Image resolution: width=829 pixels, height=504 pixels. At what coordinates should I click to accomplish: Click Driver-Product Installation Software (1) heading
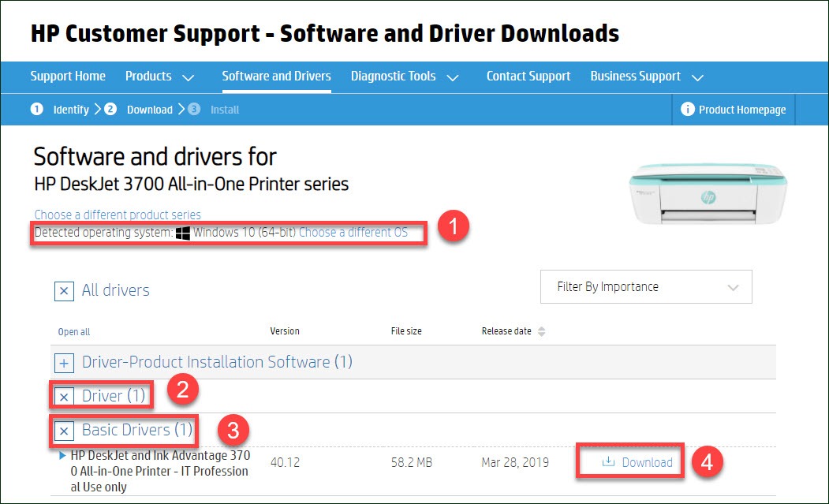(217, 362)
